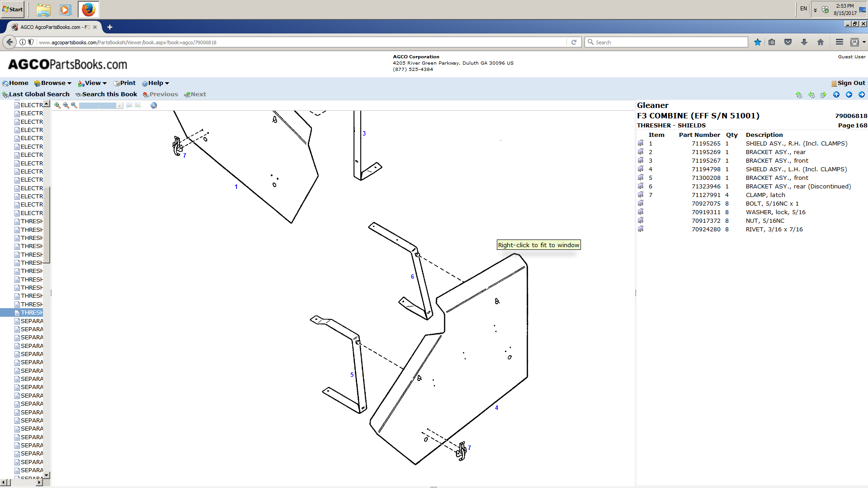Add item 7 CLAMP latch to cart
This screenshot has height=488, width=868.
point(641,195)
